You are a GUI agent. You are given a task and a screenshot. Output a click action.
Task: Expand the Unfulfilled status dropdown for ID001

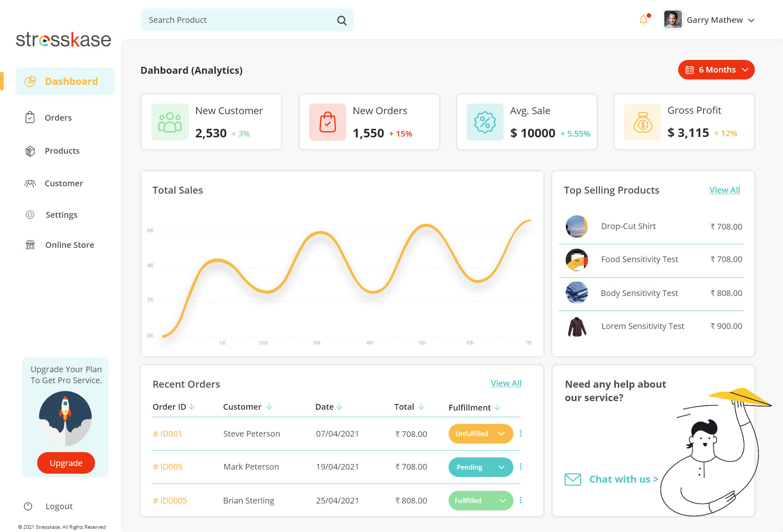click(501, 434)
